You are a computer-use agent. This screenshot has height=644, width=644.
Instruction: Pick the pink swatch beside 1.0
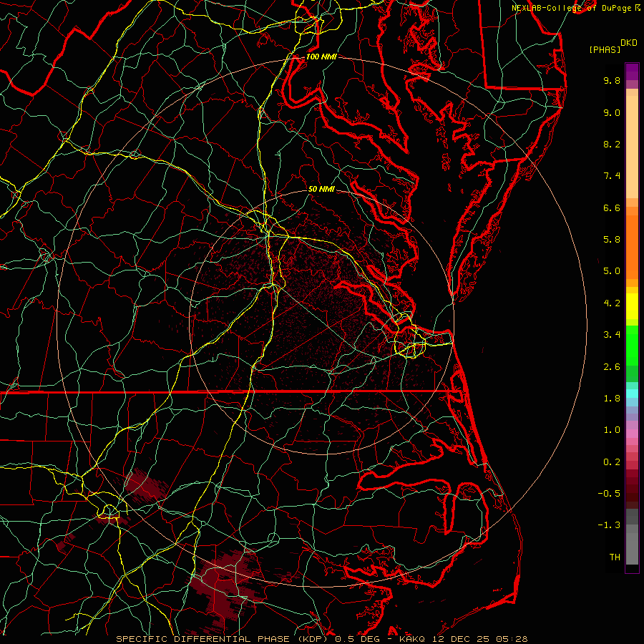click(x=632, y=434)
